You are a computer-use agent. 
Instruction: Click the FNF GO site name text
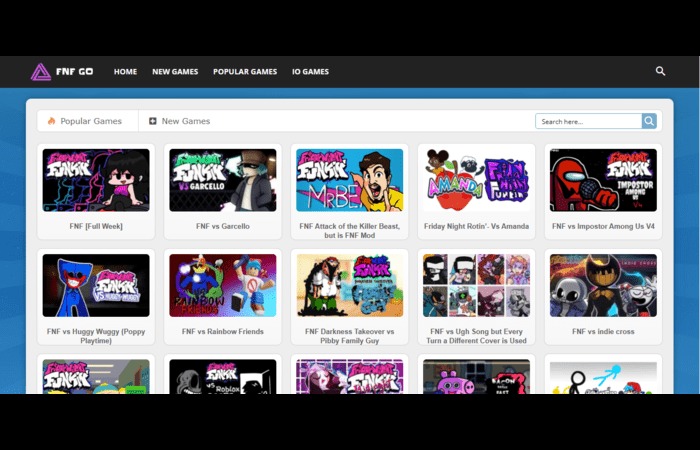(75, 71)
